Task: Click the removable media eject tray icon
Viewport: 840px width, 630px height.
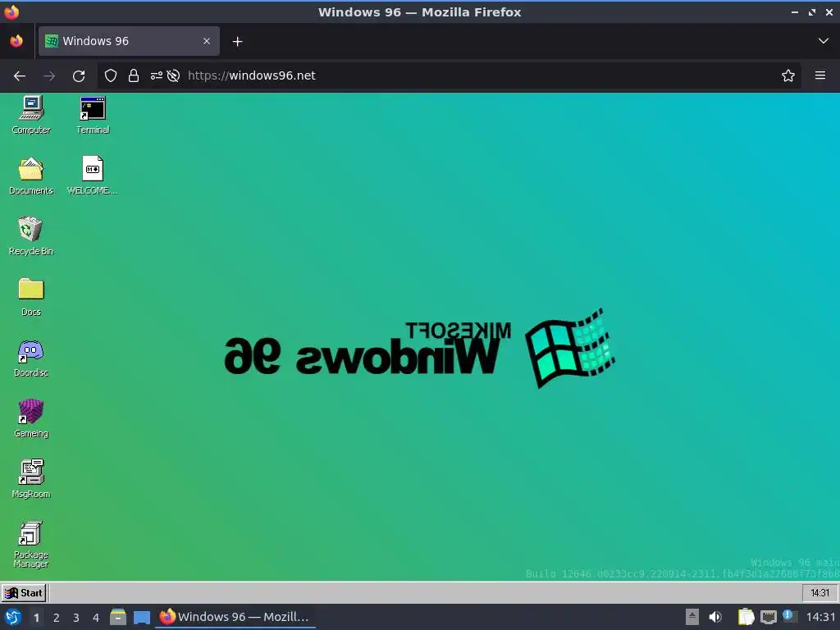Action: (692, 617)
